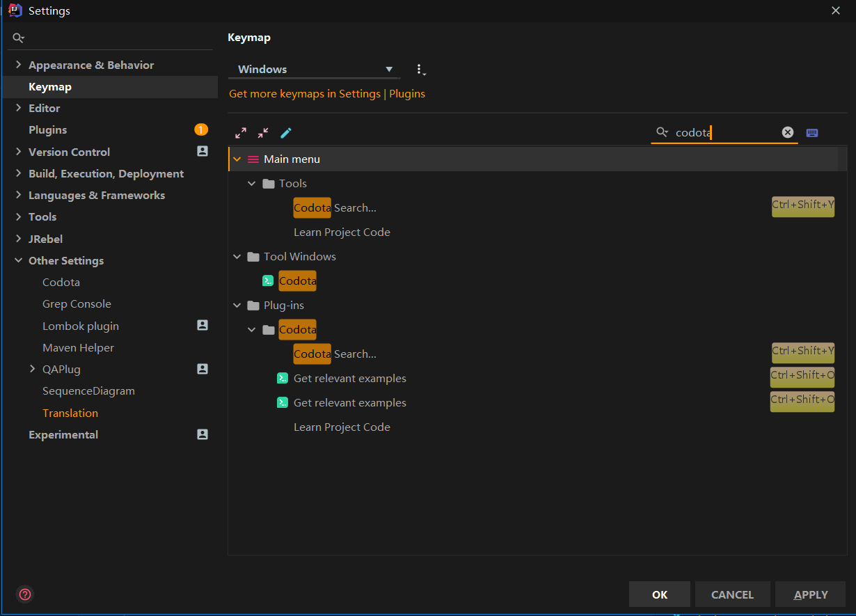This screenshot has width=856, height=616.
Task: Click the Plug-ins folder icon
Action: tap(253, 306)
